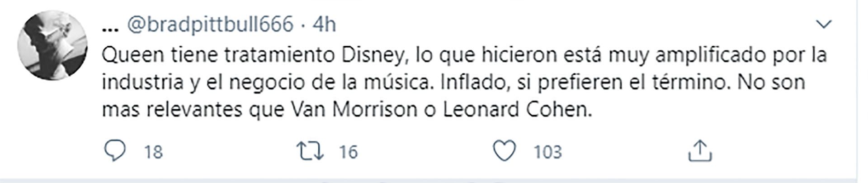
Task: Click the reply speech bubble icon
Action: 115,151
